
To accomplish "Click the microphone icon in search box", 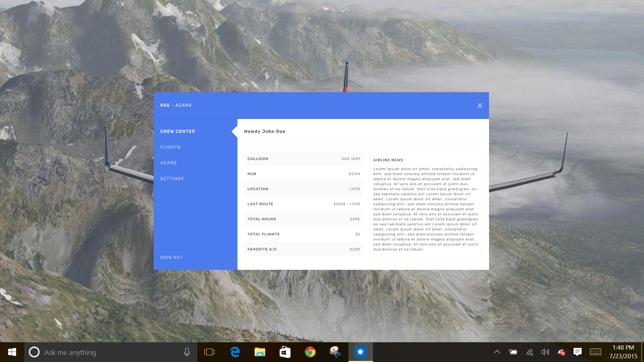I will (187, 352).
